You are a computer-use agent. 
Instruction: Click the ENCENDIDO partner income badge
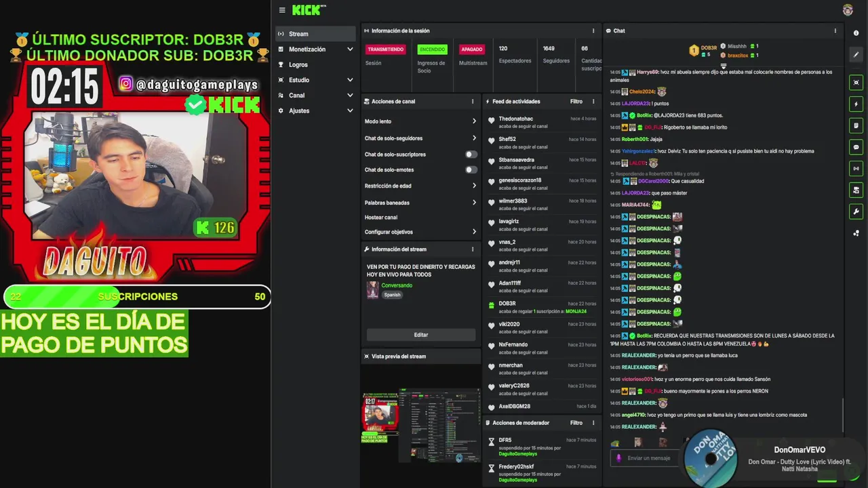click(x=433, y=49)
